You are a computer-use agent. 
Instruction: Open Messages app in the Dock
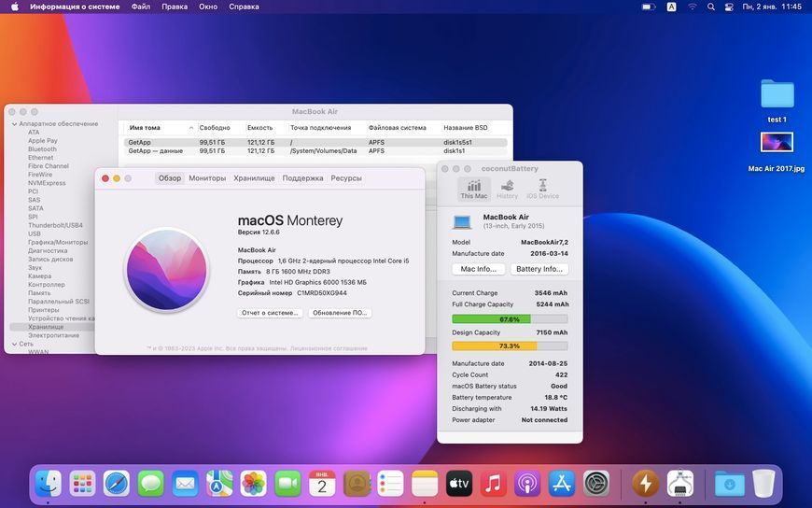click(150, 484)
